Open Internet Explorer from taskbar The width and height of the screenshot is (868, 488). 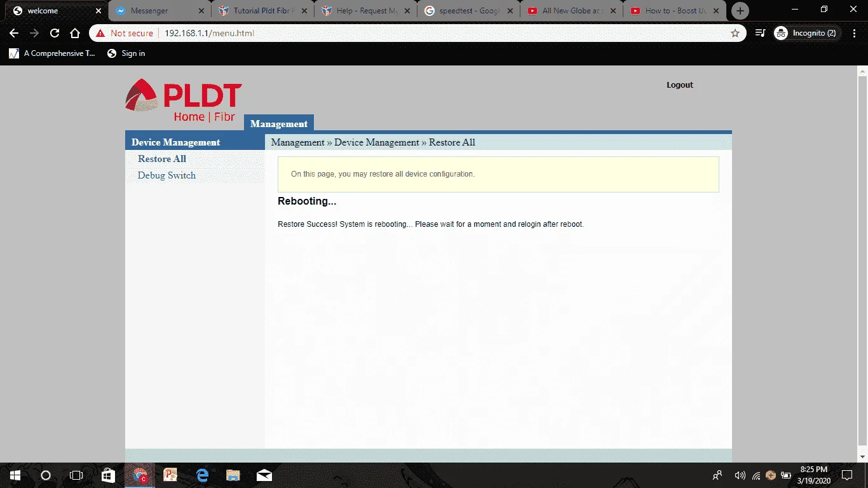pos(202,475)
